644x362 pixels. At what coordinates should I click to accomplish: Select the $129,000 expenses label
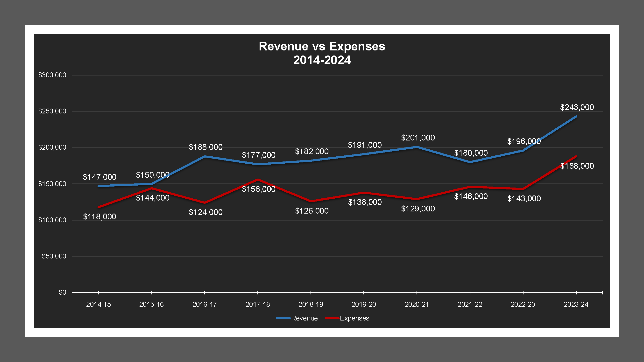tap(418, 209)
